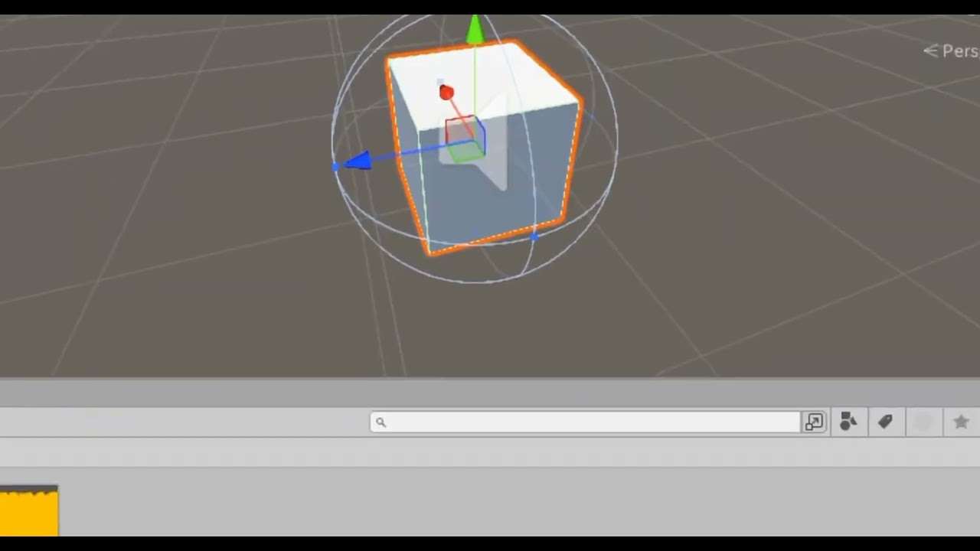Select the red X-axis move handle
The image size is (980, 551).
[446, 93]
